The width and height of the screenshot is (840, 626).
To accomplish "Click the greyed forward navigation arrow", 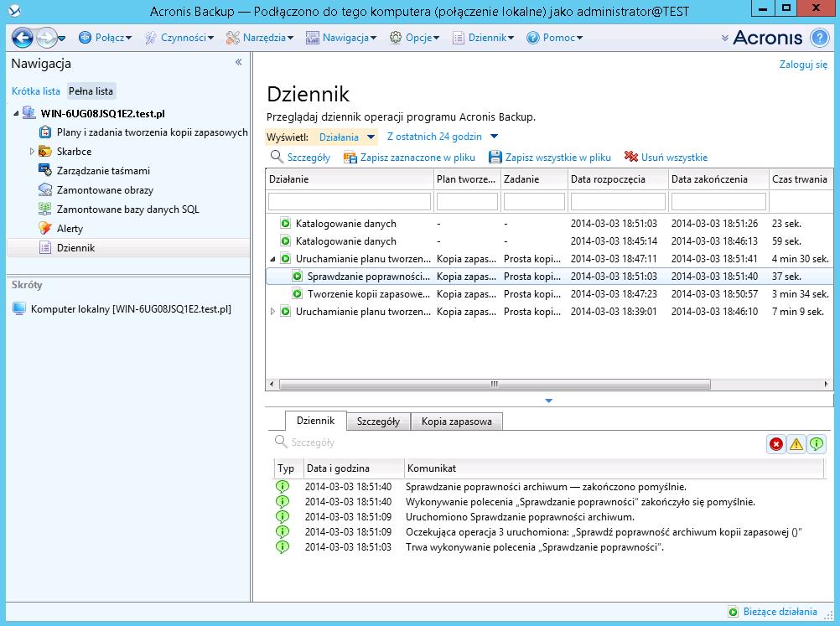I will pyautogui.click(x=47, y=38).
